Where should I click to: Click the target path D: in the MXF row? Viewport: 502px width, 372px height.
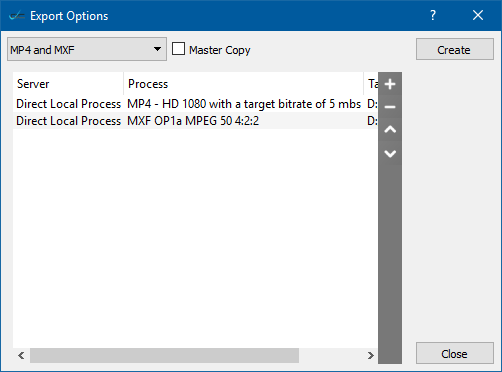[x=372, y=121]
